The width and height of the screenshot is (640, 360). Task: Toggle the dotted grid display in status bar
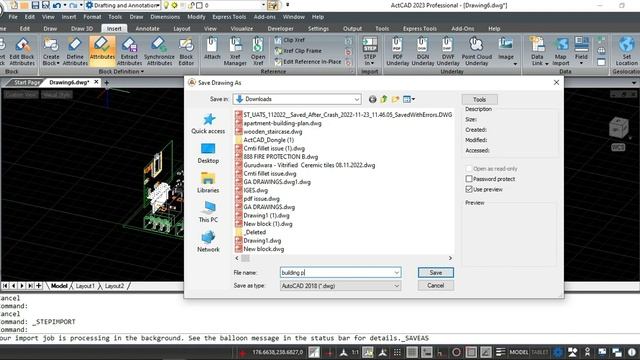[x=397, y=352]
